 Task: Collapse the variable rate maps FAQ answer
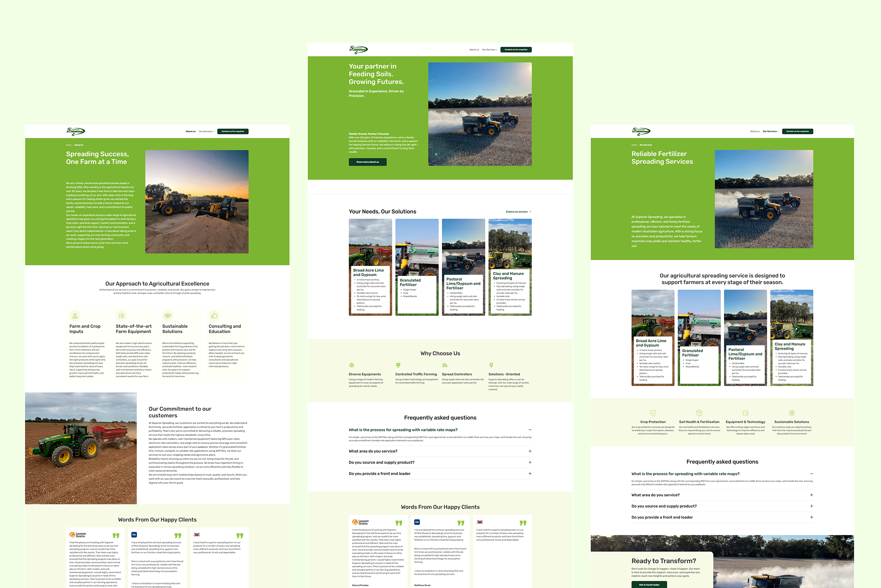530,430
